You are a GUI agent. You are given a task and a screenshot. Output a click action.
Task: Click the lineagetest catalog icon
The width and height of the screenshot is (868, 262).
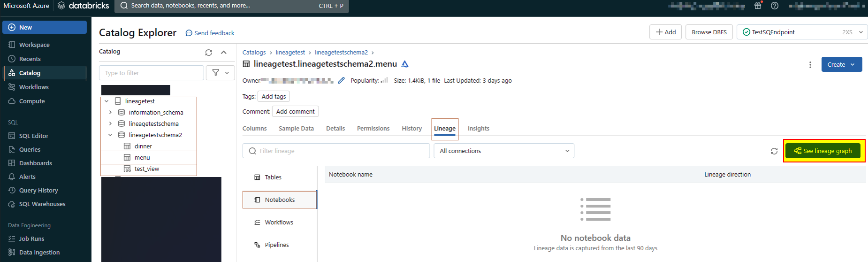point(118,101)
